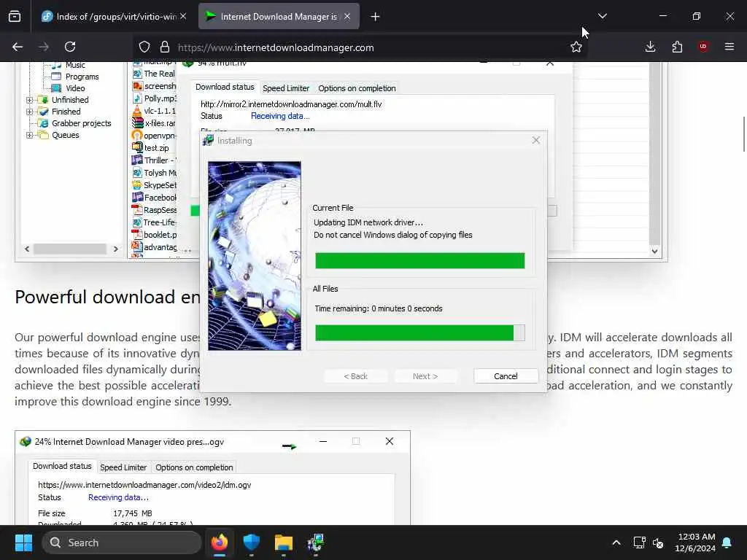747x560 pixels.
Task: Click the Current File progress bar
Action: click(x=419, y=261)
